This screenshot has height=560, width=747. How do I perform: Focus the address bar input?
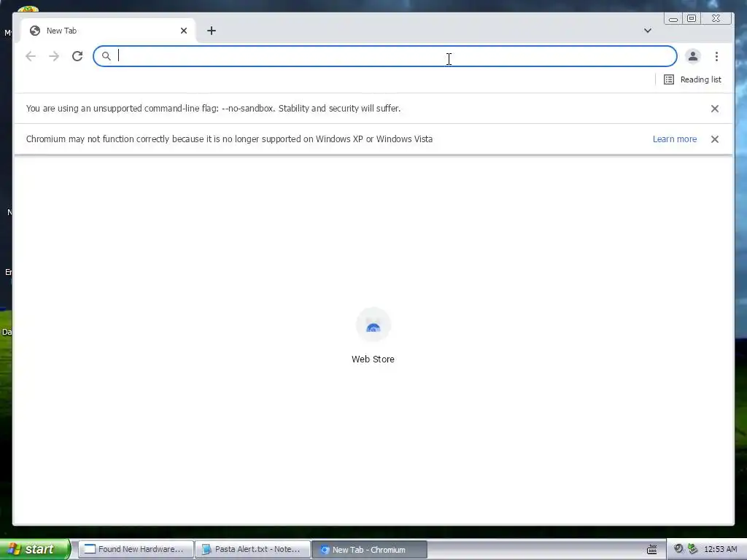(385, 56)
